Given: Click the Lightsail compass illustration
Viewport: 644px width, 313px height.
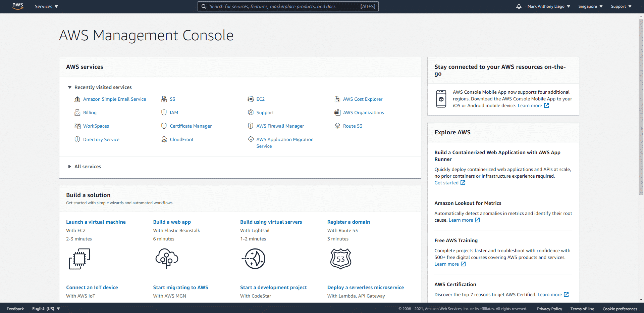Looking at the screenshot, I should coord(254,259).
